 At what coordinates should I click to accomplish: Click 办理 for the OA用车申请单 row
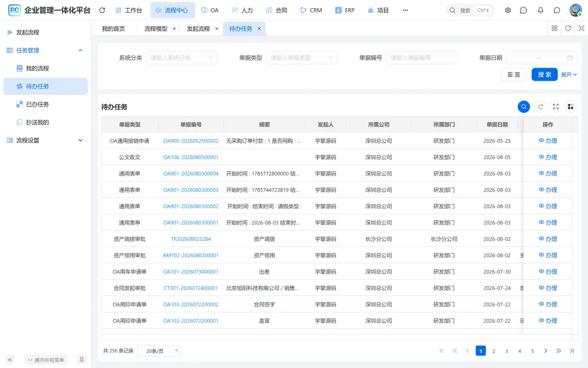pos(548,272)
